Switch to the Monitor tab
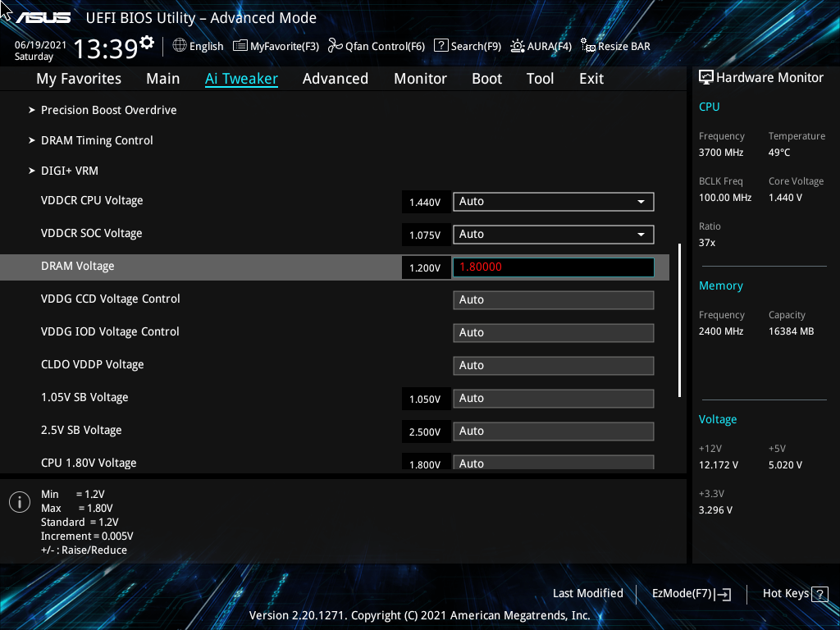Image resolution: width=840 pixels, height=630 pixels. pyautogui.click(x=420, y=78)
